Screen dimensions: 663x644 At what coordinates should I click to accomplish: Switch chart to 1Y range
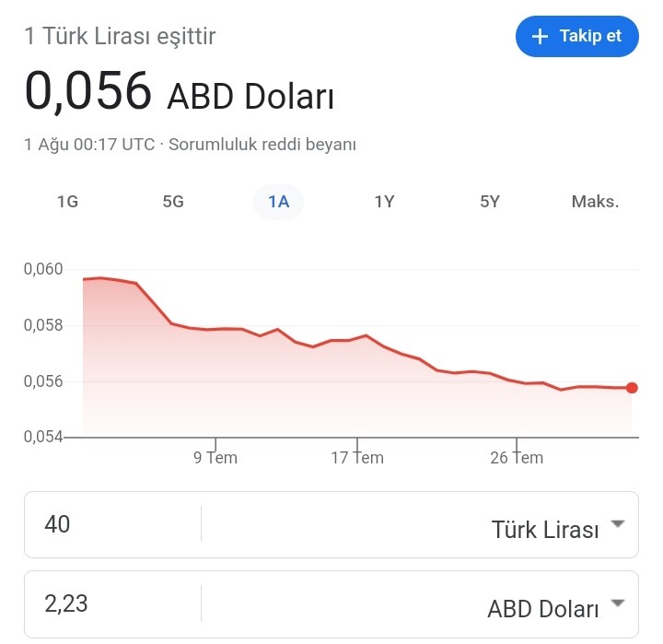pyautogui.click(x=384, y=202)
